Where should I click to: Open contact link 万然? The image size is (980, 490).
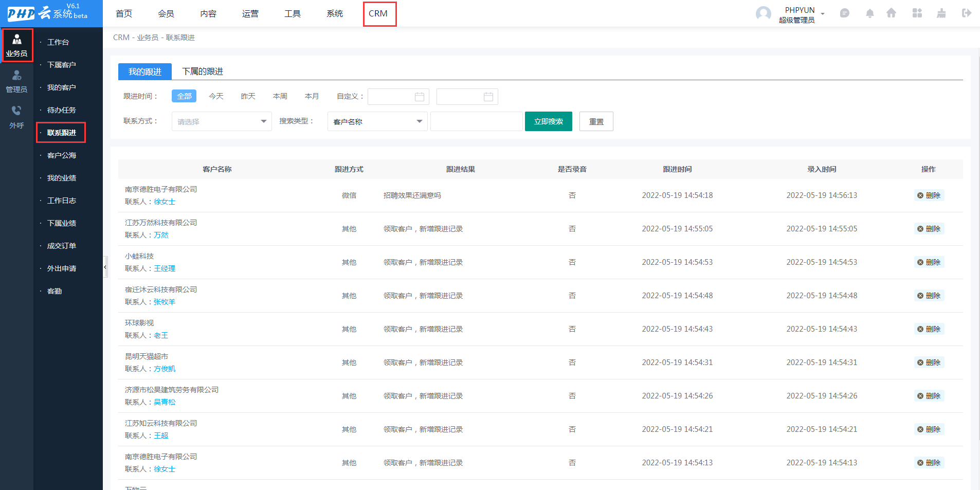click(x=161, y=235)
